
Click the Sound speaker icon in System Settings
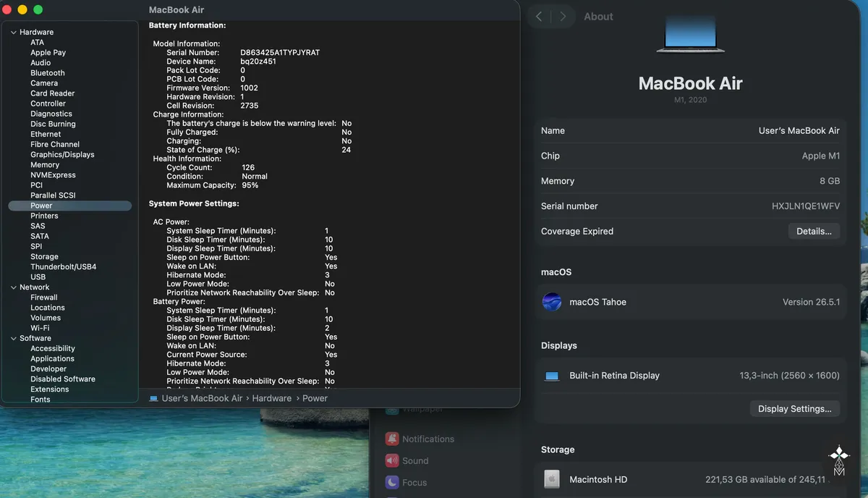tap(391, 460)
